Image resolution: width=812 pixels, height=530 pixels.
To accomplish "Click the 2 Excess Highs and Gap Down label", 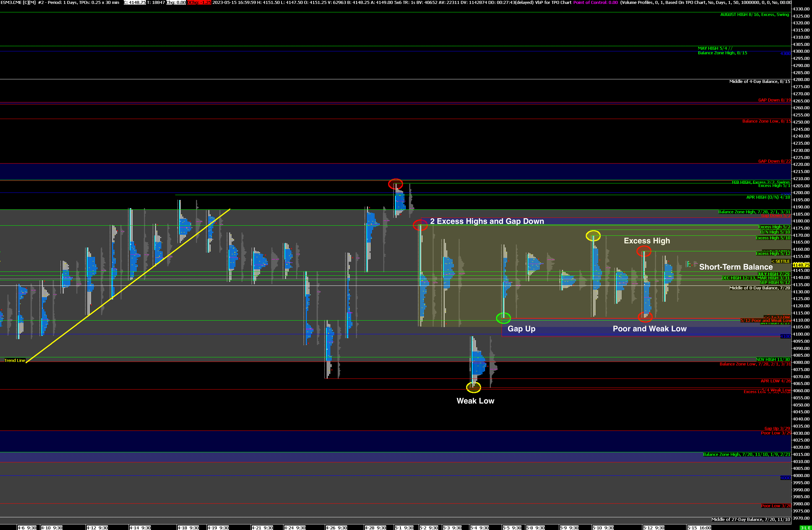I will pos(487,221).
